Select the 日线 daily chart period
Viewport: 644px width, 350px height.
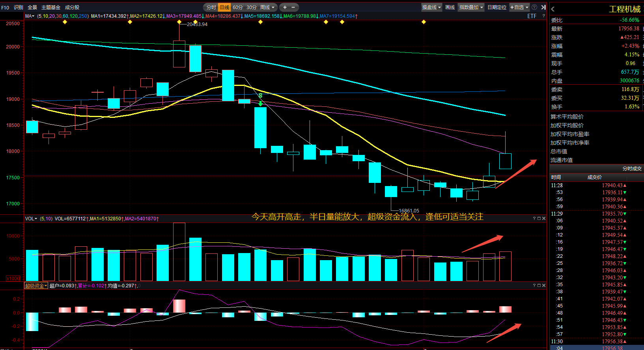[224, 7]
